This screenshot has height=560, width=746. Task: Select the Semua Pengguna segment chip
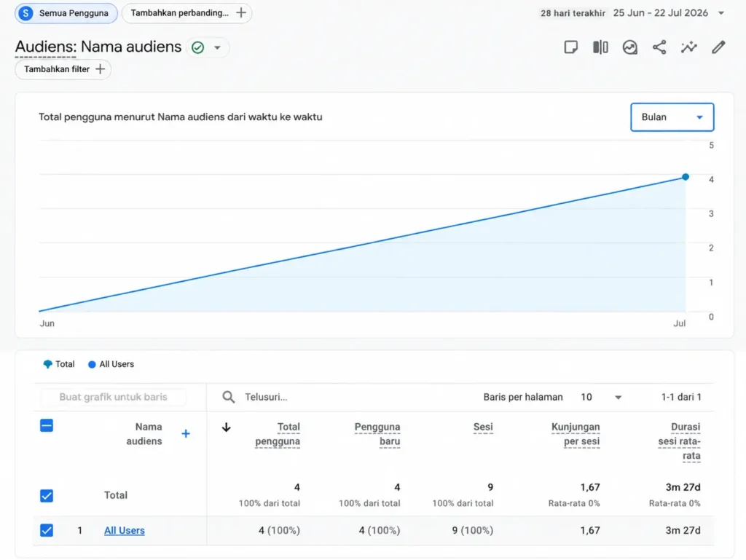[x=66, y=13]
